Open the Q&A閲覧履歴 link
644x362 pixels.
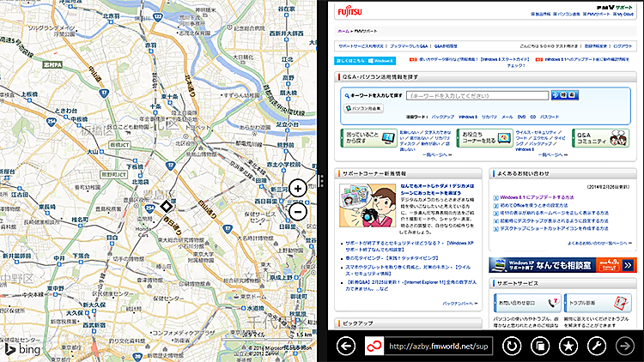[446, 46]
